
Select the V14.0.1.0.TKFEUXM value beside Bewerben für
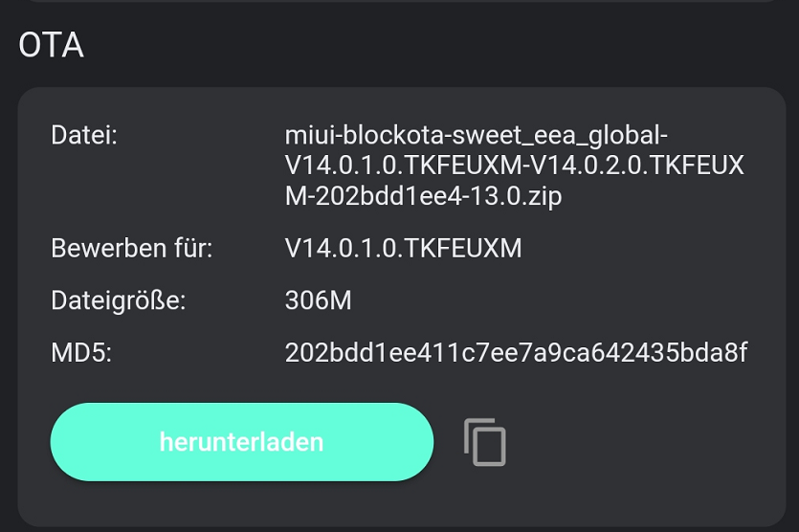coord(404,250)
